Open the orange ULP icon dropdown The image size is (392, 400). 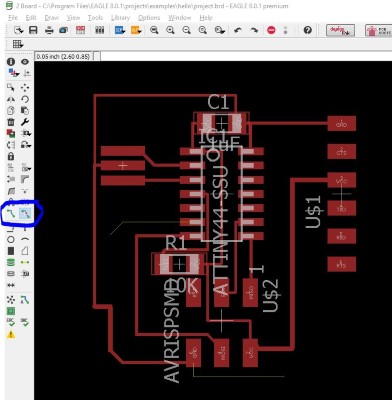pos(136,30)
